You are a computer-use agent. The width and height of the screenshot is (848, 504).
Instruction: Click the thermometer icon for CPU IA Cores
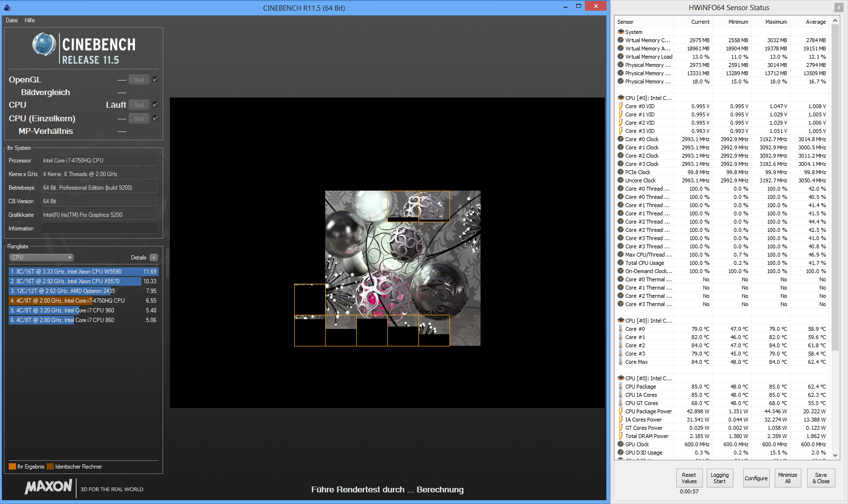tap(620, 395)
